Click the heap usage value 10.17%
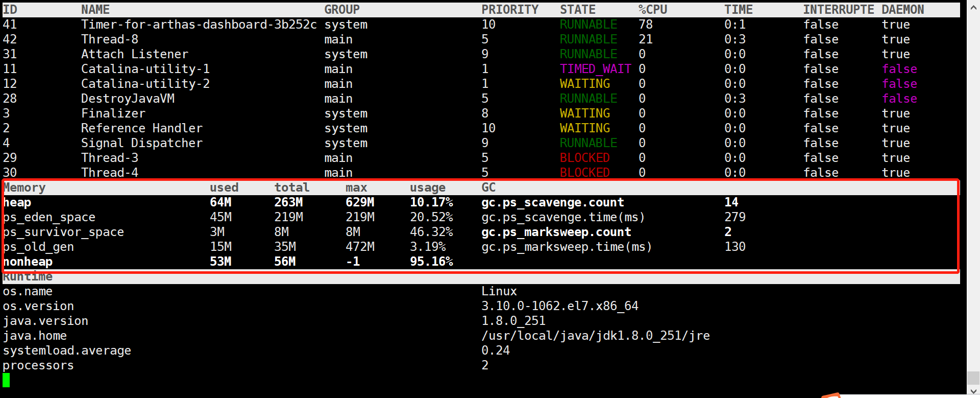 (431, 202)
